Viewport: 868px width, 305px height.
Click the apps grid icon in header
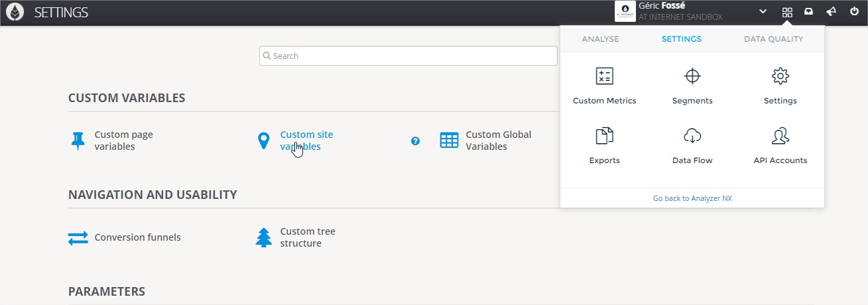click(787, 12)
